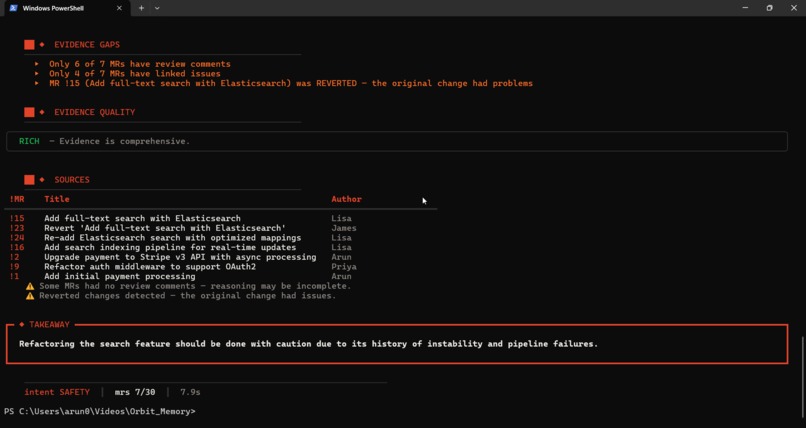Click 'Upgrade payment to Stripe v3 API' title

tap(180, 257)
